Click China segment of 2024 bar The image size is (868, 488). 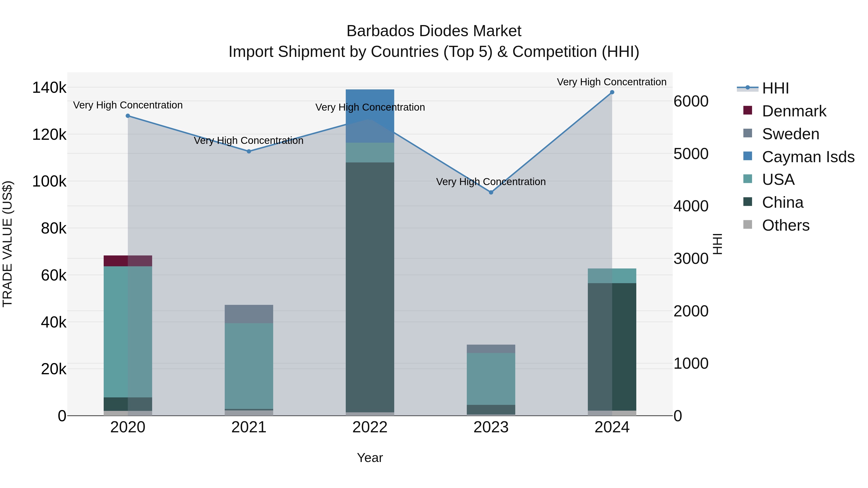tap(612, 347)
